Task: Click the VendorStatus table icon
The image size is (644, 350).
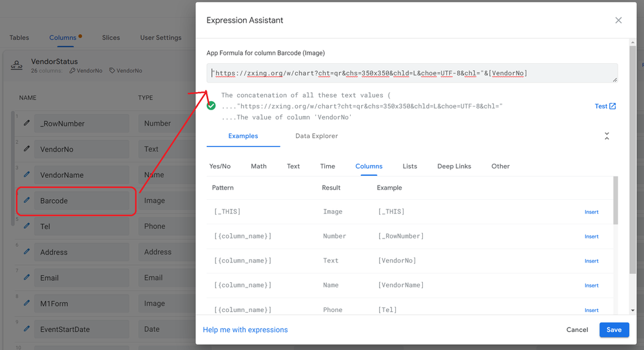Action: point(16,65)
